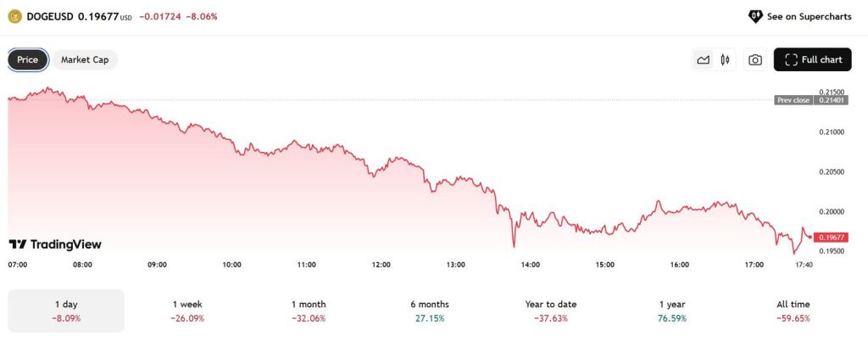Select the 1 month time range
Viewport: 868px width, 342px height.
coord(307,311)
